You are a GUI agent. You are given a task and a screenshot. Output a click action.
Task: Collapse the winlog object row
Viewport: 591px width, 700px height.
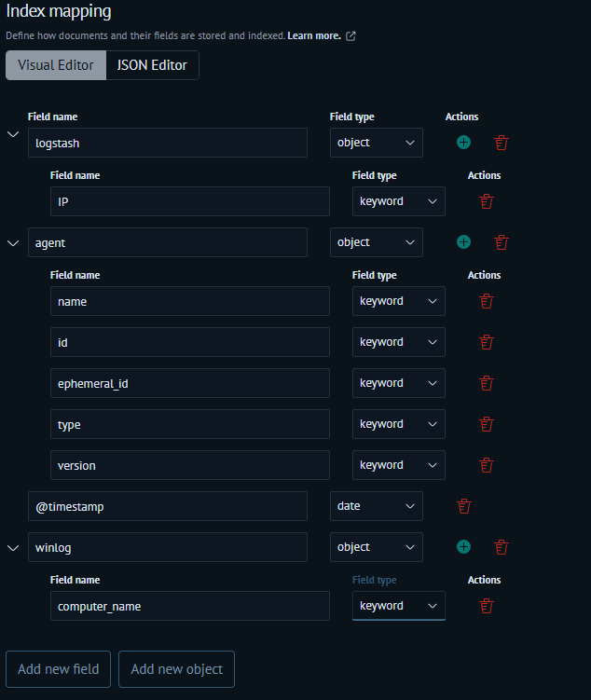click(x=13, y=548)
